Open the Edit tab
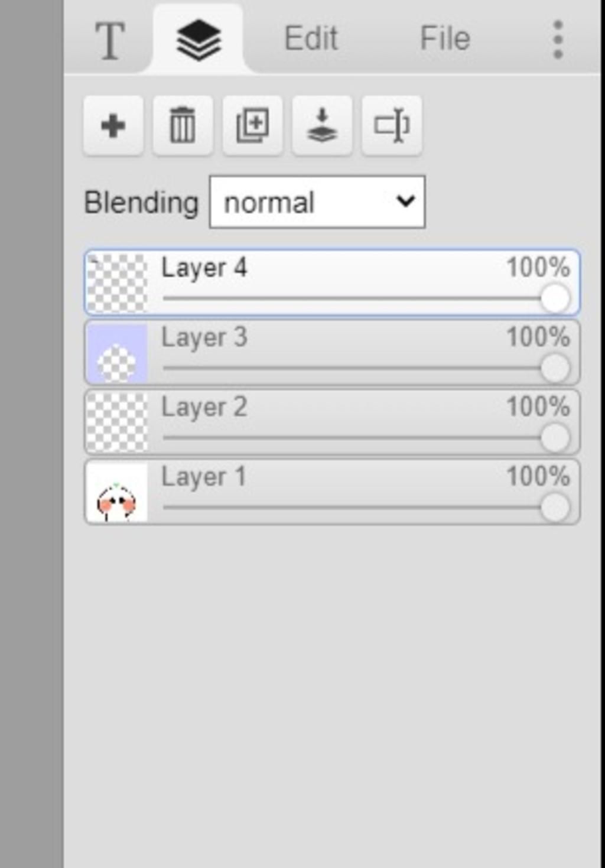Screen dimensions: 605x868 point(311,39)
